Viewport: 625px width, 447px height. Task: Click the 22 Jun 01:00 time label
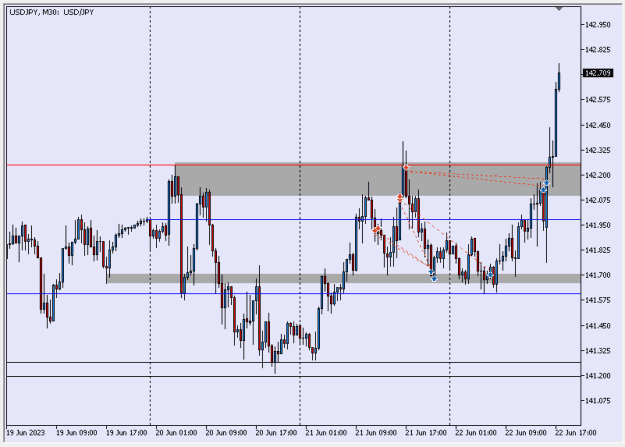(476, 433)
